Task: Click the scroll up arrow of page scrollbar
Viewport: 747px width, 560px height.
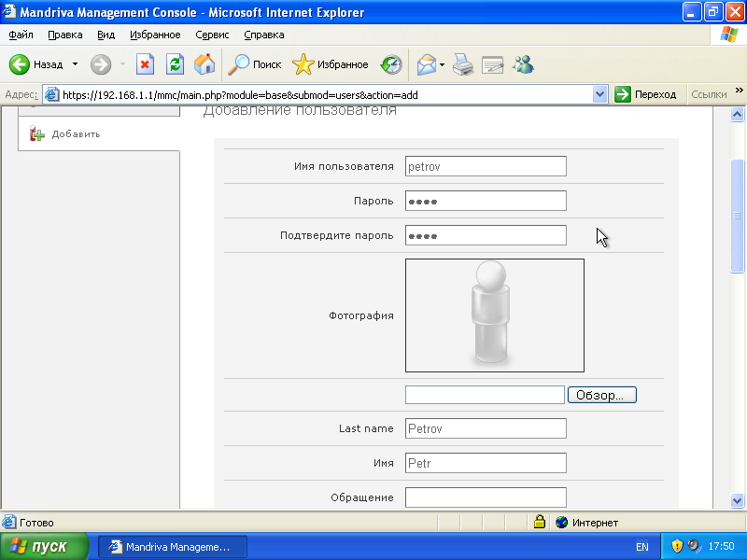Action: pyautogui.click(x=737, y=114)
